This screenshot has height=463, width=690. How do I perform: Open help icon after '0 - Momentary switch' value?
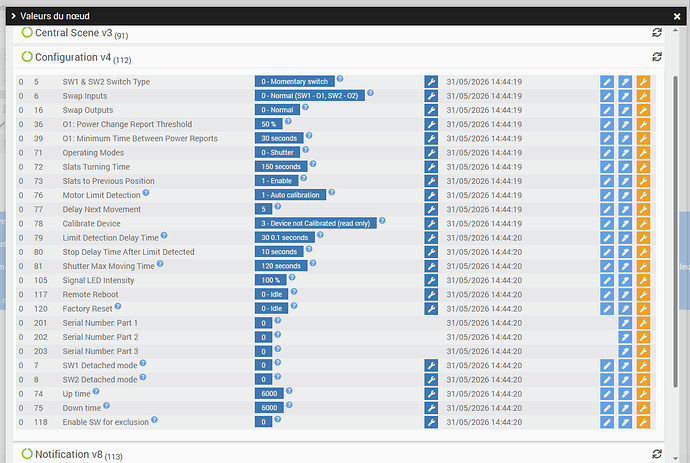(340, 79)
